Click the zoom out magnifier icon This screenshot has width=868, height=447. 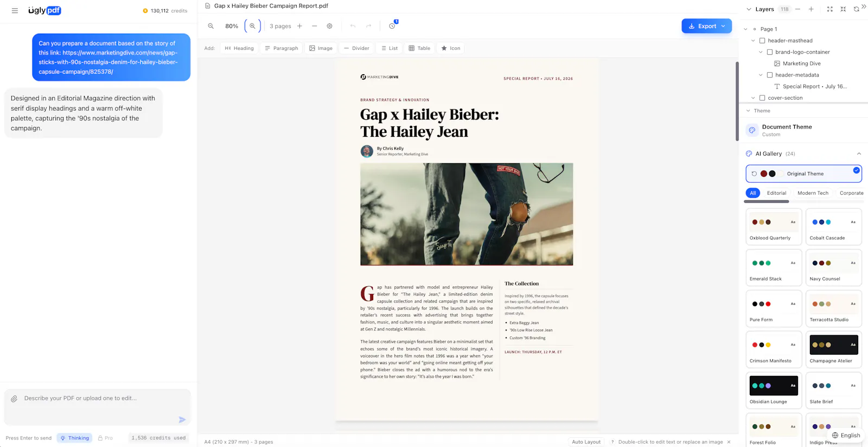[211, 26]
